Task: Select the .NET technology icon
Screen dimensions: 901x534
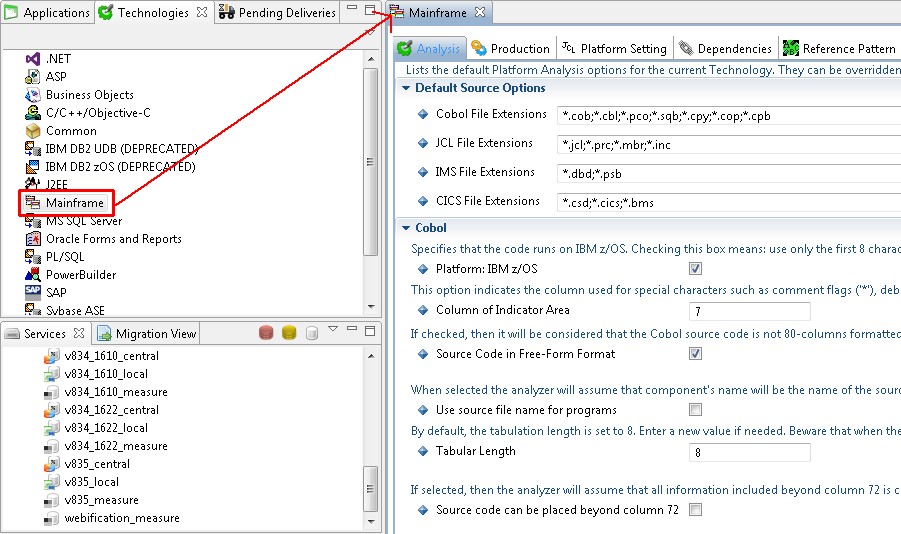Action: point(32,59)
